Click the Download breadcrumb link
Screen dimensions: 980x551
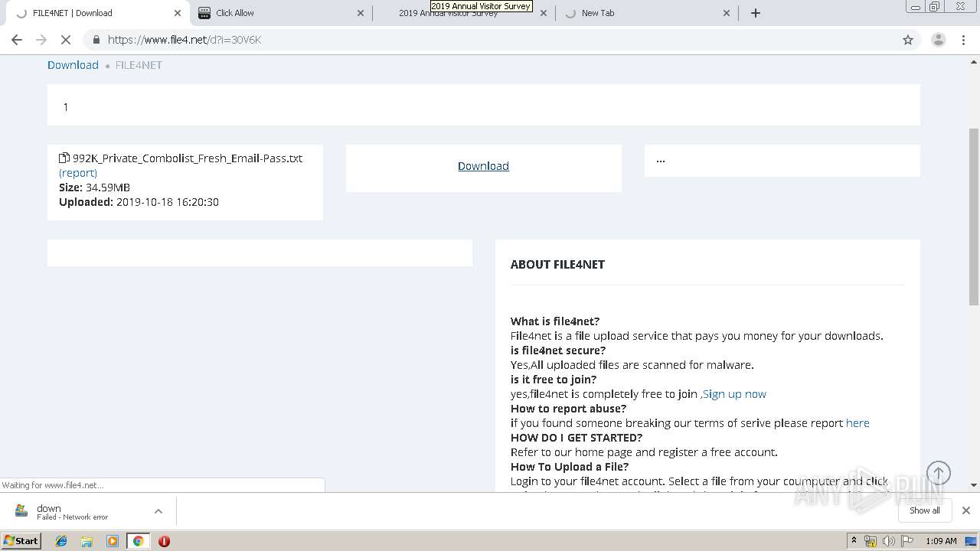coord(73,65)
